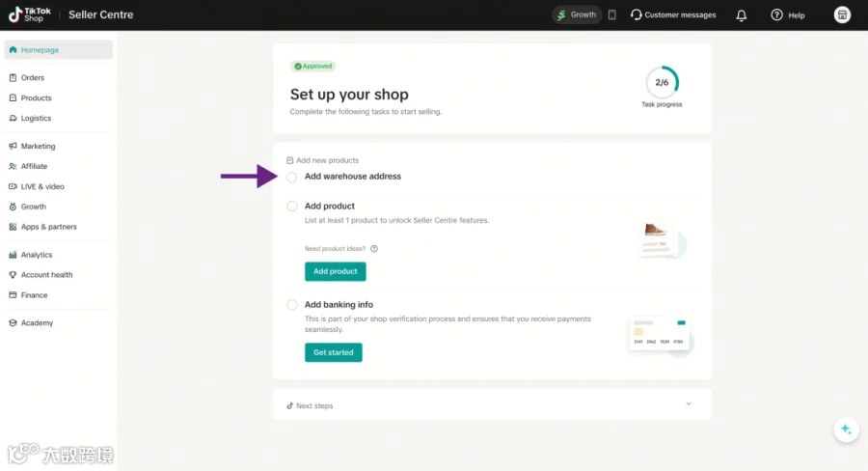Screen dimensions: 868x471
Task: Click Need product ideas? text
Action: pos(335,249)
